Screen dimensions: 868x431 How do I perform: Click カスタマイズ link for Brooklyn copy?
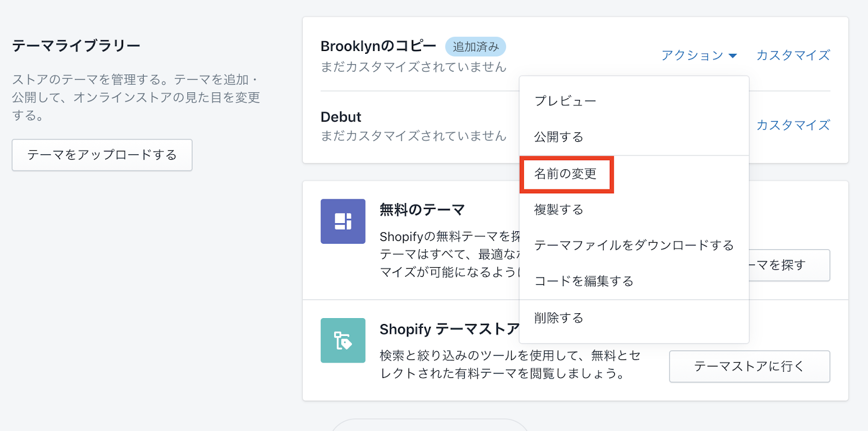(x=793, y=55)
